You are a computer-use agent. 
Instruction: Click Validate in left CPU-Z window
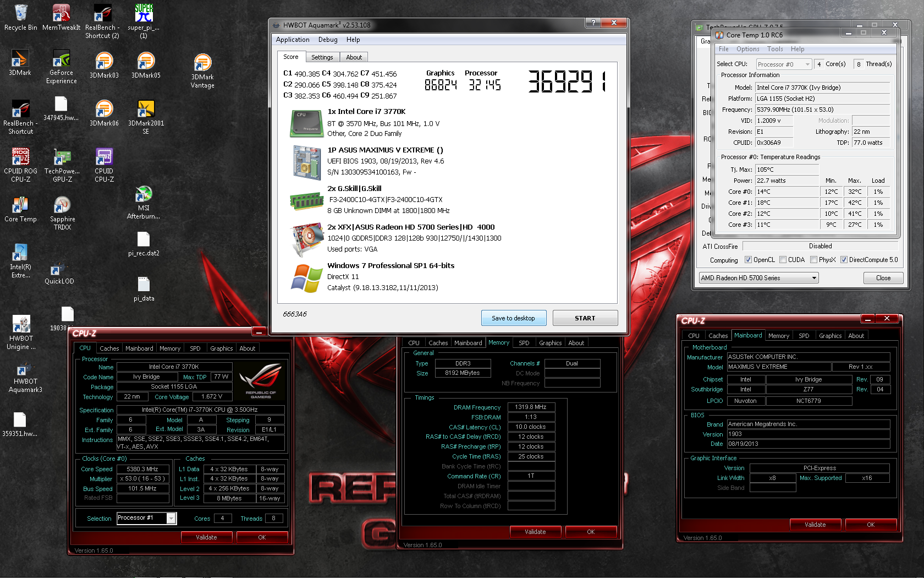tap(206, 537)
